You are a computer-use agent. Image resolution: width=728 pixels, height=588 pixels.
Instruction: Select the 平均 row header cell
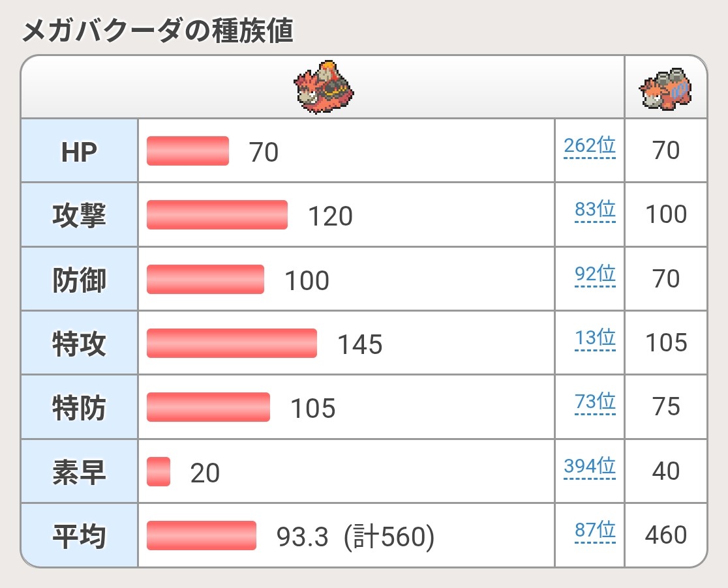point(80,535)
